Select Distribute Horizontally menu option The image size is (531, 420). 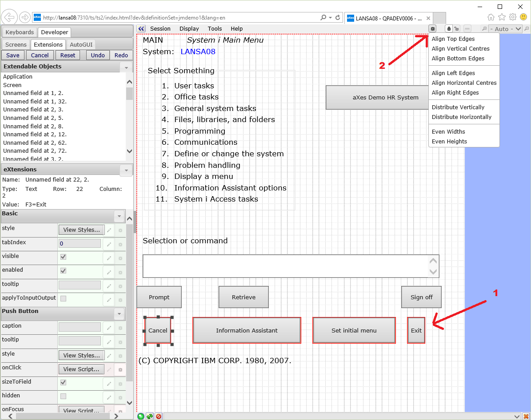(x=461, y=117)
